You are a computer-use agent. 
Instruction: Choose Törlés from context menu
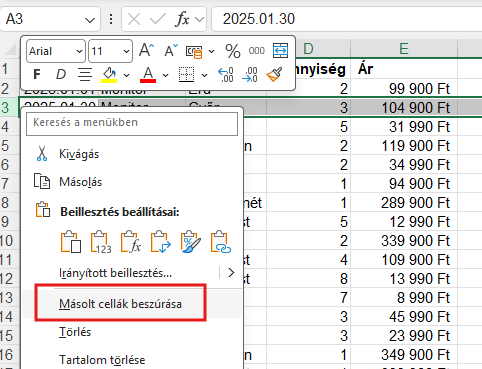click(x=132, y=332)
